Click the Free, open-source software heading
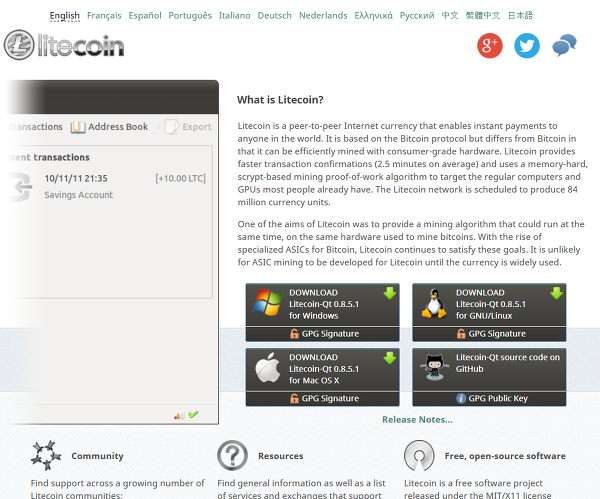Viewport: 600px width, 499px height. click(x=505, y=456)
